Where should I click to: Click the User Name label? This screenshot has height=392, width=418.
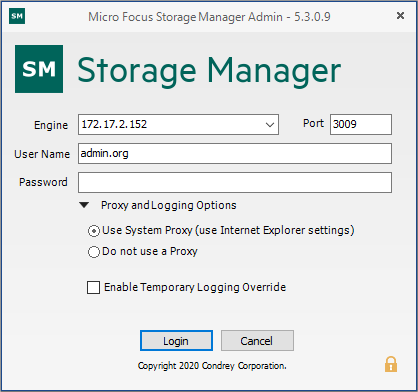pos(42,154)
